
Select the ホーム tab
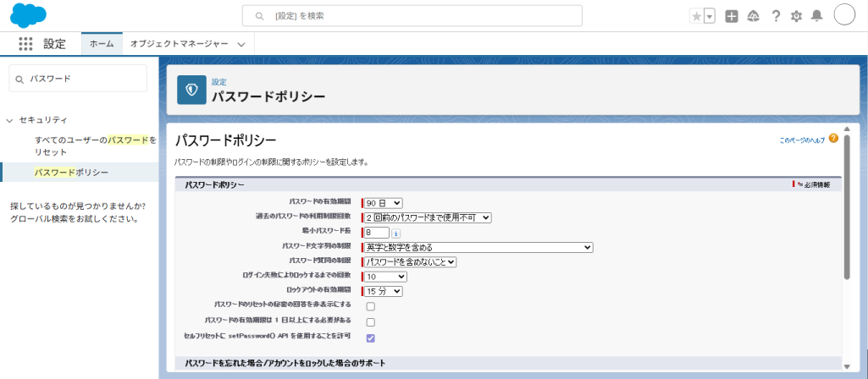(102, 44)
